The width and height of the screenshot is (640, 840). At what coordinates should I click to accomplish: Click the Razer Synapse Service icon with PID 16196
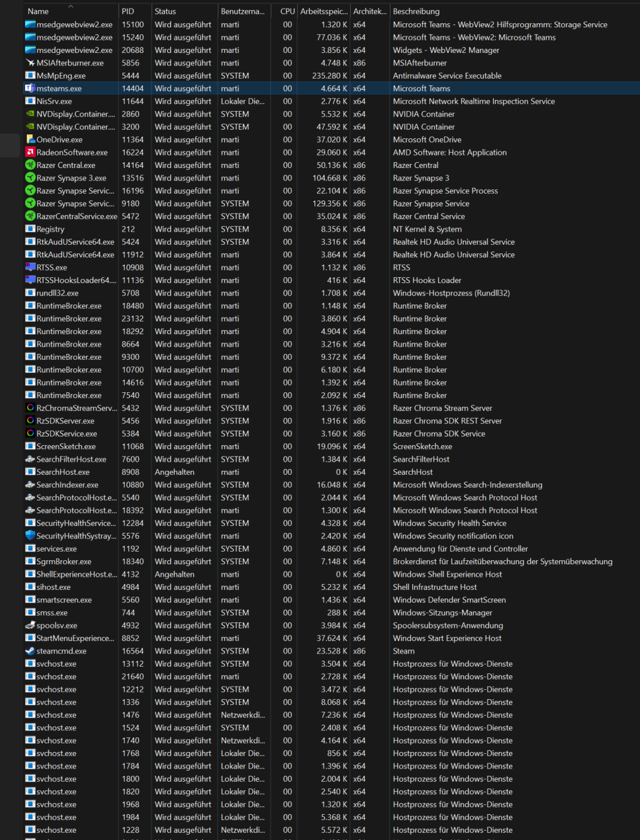[30, 190]
